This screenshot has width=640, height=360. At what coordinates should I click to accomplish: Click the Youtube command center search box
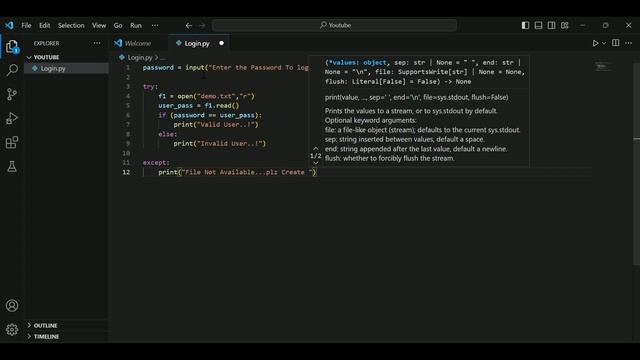tap(335, 25)
